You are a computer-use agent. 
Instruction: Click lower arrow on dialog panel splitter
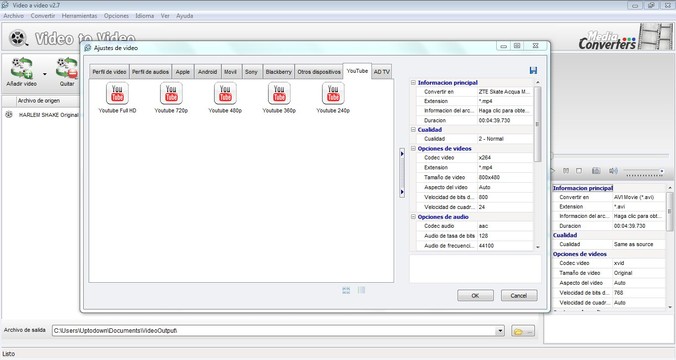pyautogui.click(x=402, y=192)
